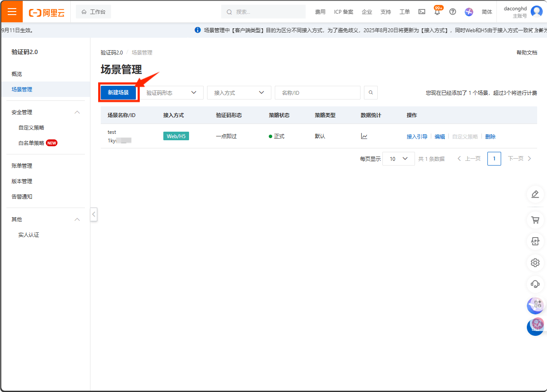This screenshot has width=547, height=392.
Task: Open the help question mark icon
Action: click(x=453, y=12)
